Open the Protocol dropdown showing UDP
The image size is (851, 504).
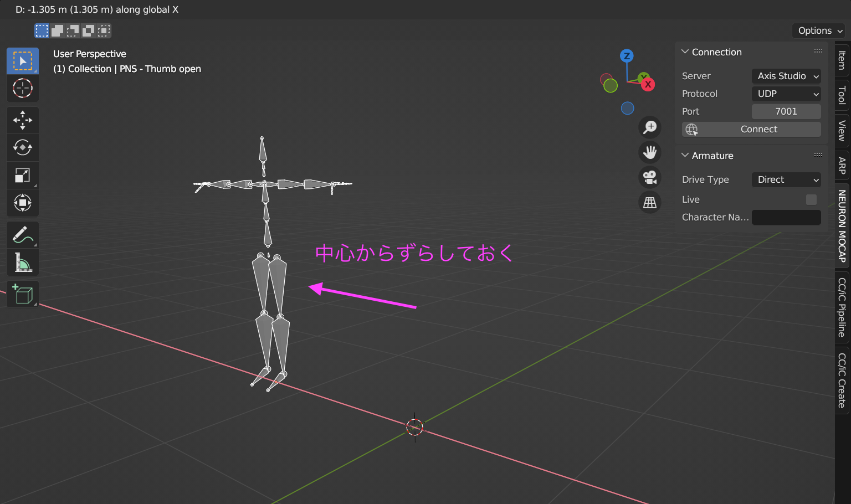coord(786,94)
